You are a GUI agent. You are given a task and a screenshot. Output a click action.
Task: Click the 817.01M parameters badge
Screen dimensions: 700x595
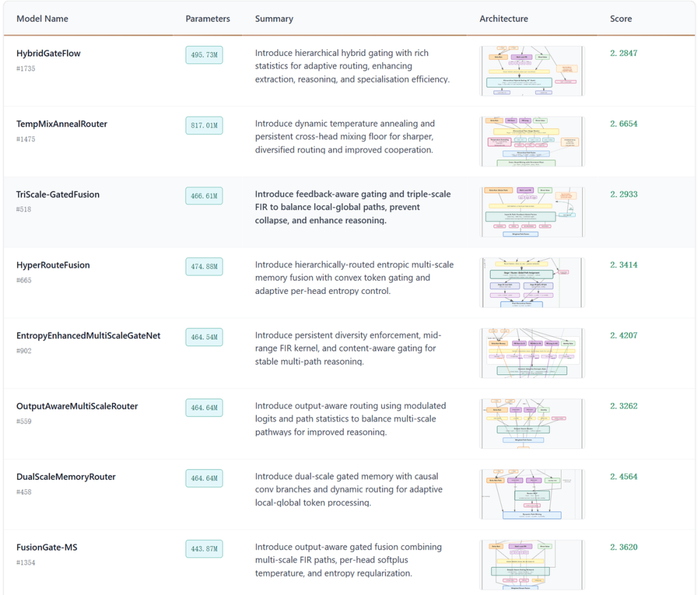[203, 126]
